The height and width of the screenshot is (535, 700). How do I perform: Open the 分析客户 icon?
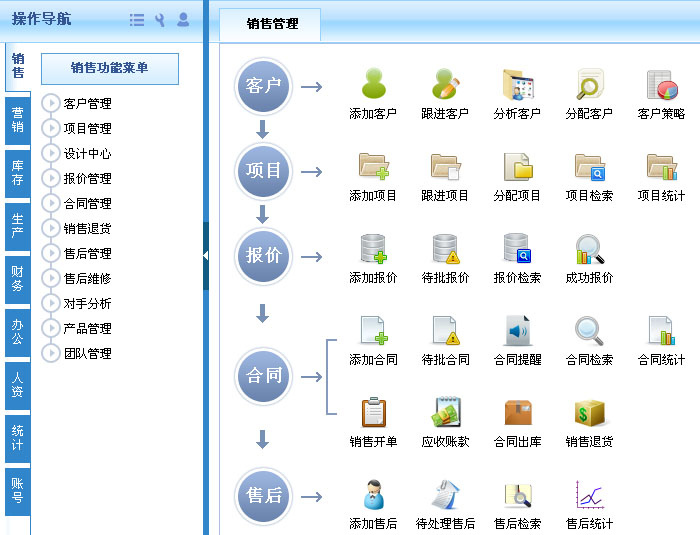click(517, 86)
